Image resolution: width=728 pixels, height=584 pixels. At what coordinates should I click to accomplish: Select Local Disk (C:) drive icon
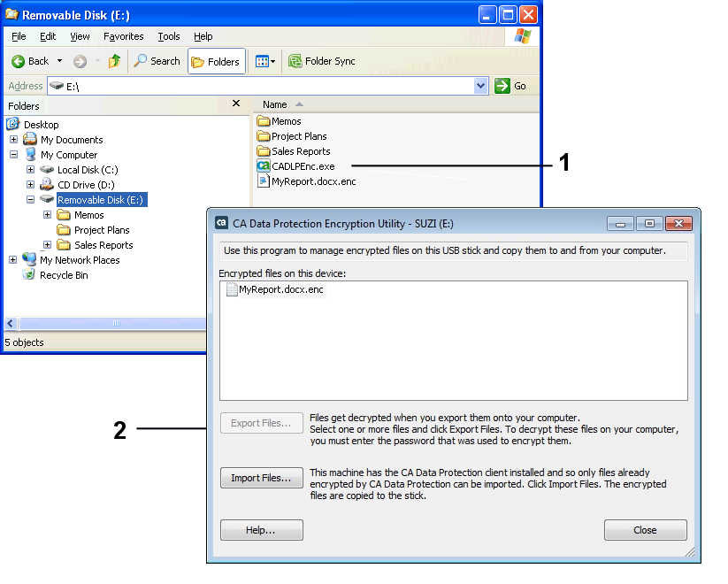[47, 170]
